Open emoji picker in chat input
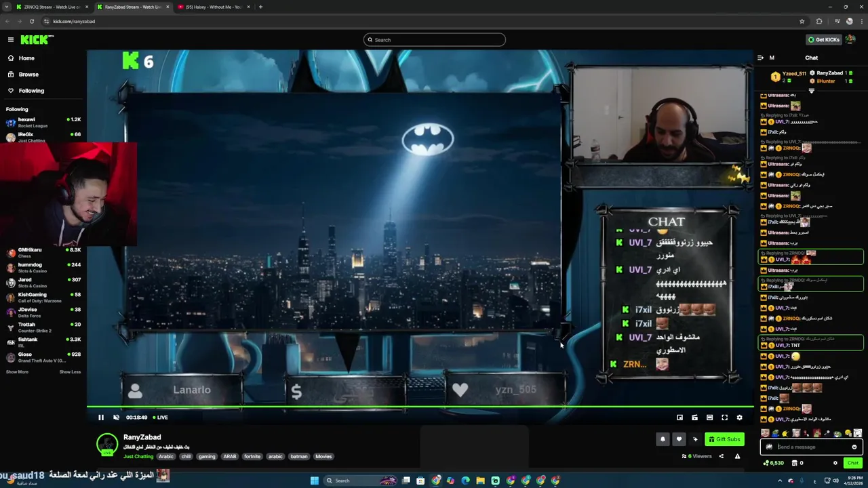Screen dimensions: 868x488 [854, 447]
